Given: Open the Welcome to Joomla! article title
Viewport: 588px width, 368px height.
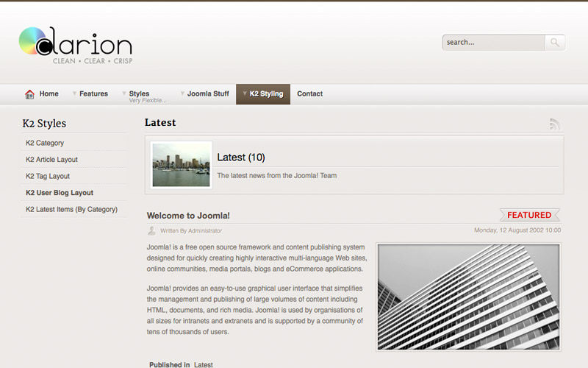Looking at the screenshot, I should (188, 216).
